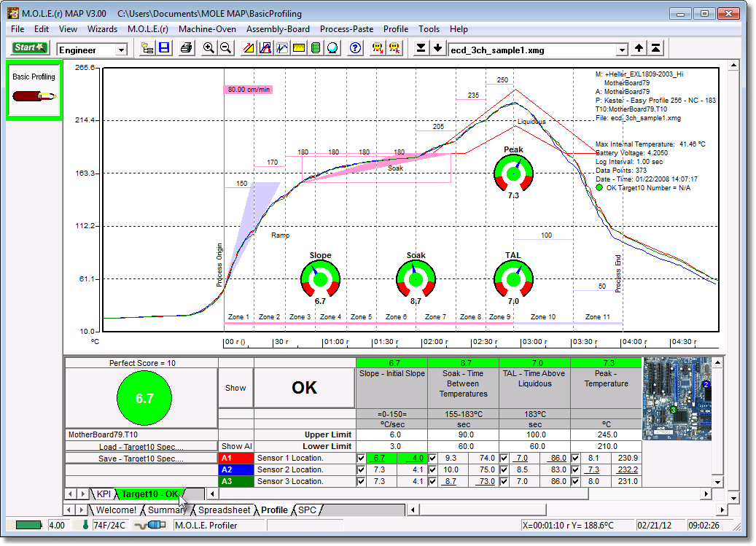This screenshot has height=546, width=756.
Task: Toggle Peak checkbox for Sensor 1
Action: point(575,458)
